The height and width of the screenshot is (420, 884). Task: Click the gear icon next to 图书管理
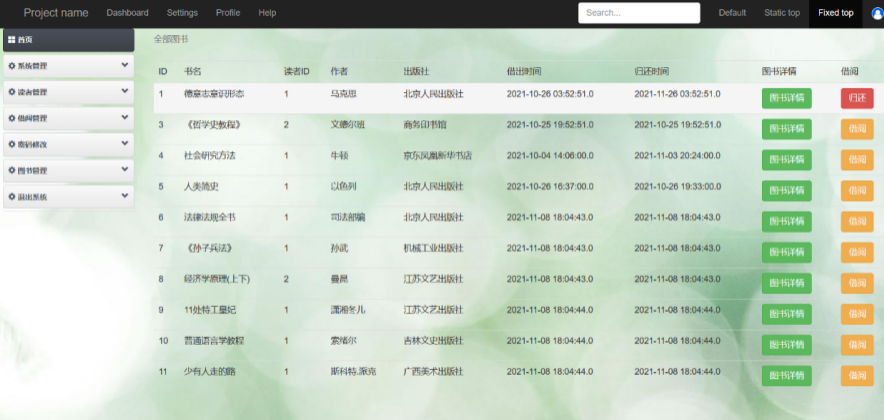[x=11, y=171]
